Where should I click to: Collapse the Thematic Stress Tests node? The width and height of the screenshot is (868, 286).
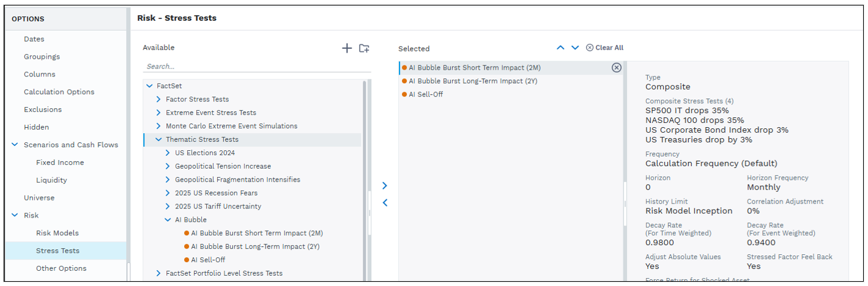coord(158,139)
